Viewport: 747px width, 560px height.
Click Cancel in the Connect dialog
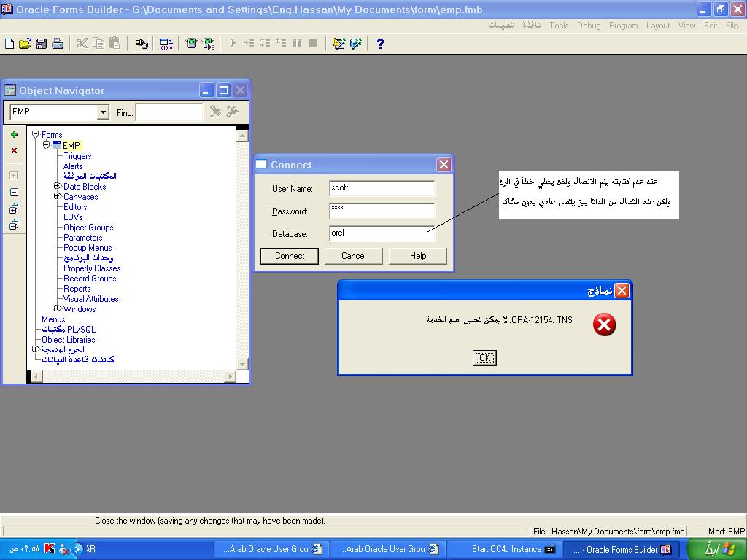[353, 256]
